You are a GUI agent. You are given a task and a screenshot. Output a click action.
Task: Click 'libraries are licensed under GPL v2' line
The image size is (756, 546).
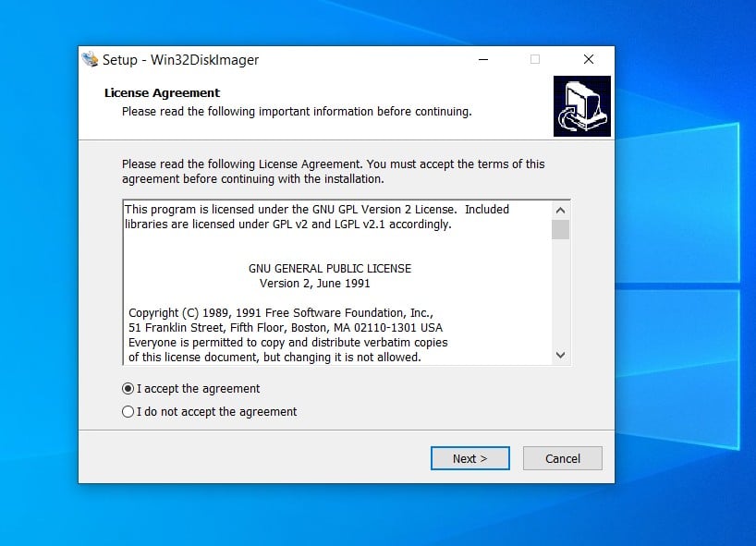tap(287, 224)
